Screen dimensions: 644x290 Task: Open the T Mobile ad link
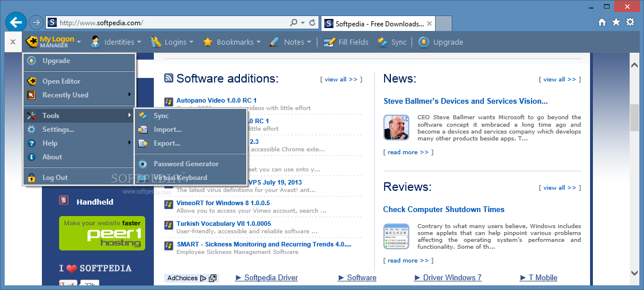point(538,278)
